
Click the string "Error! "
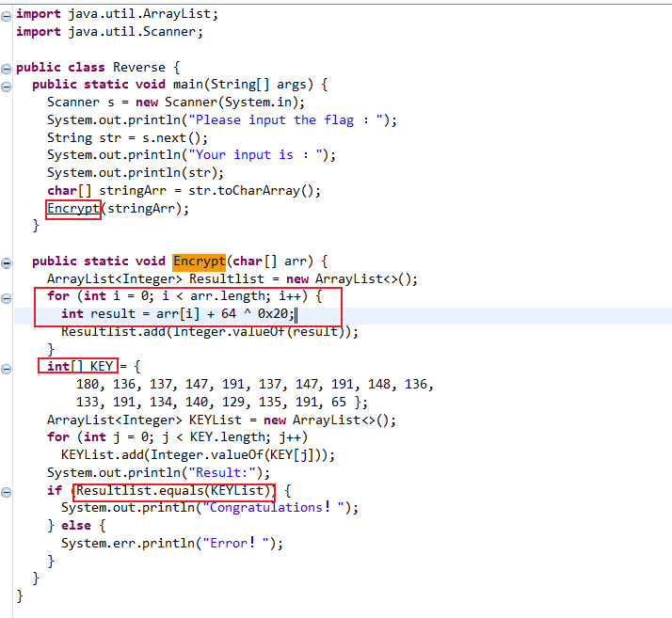[235, 544]
